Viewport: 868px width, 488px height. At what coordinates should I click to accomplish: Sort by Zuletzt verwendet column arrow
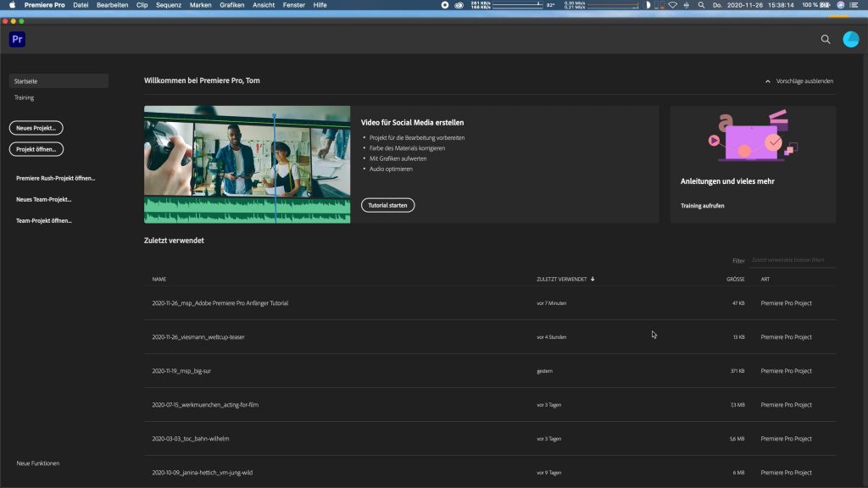[x=593, y=279]
